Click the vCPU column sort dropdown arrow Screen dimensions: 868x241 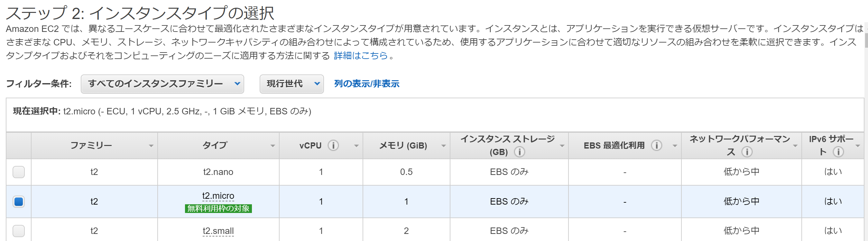click(x=356, y=146)
